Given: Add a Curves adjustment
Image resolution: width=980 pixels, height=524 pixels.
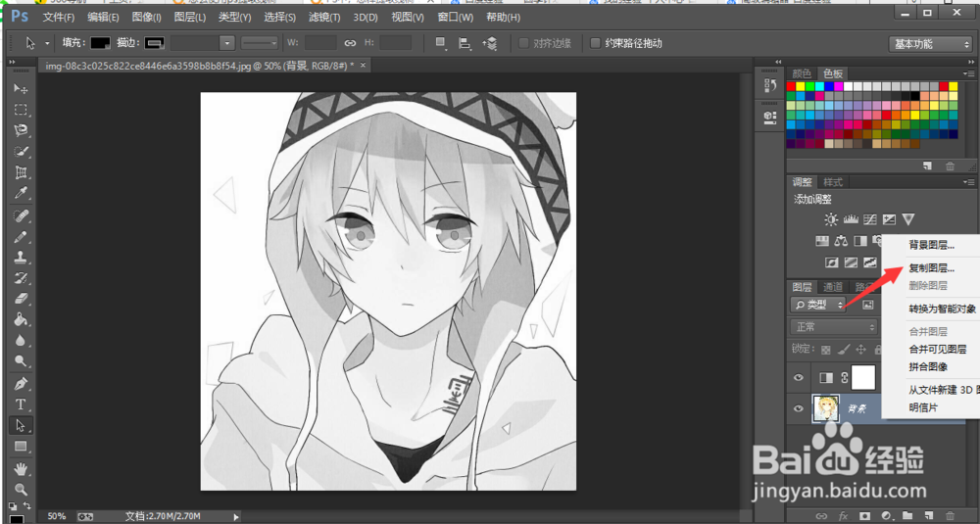Looking at the screenshot, I should pyautogui.click(x=870, y=219).
